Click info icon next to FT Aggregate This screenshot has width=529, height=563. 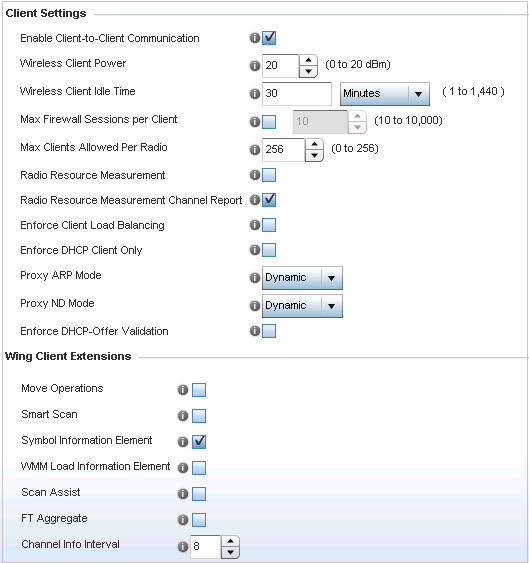coord(183,520)
